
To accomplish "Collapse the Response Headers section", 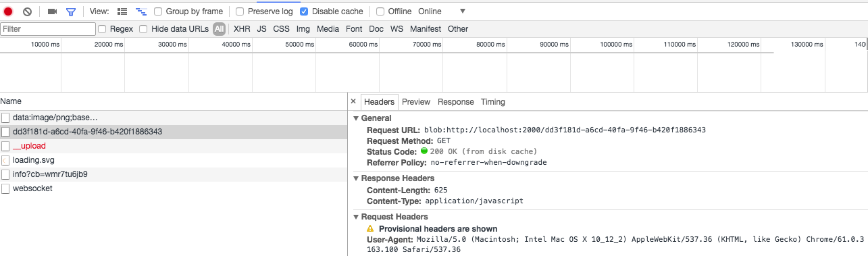I will click(356, 178).
